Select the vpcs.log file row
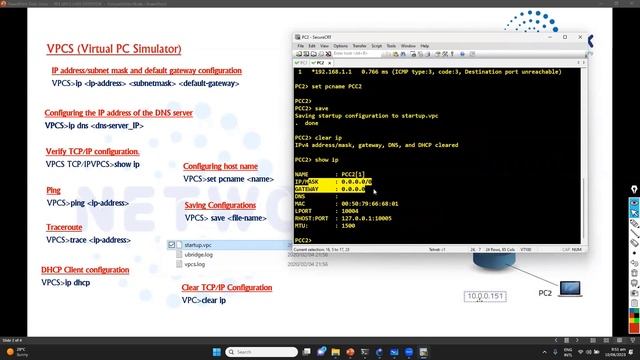Screen dimensions: 640x360 194,264
